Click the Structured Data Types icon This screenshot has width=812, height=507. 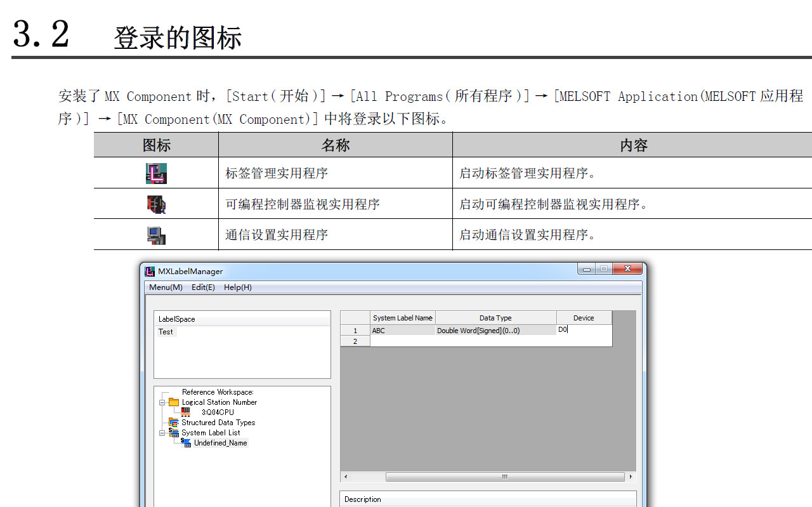[174, 423]
